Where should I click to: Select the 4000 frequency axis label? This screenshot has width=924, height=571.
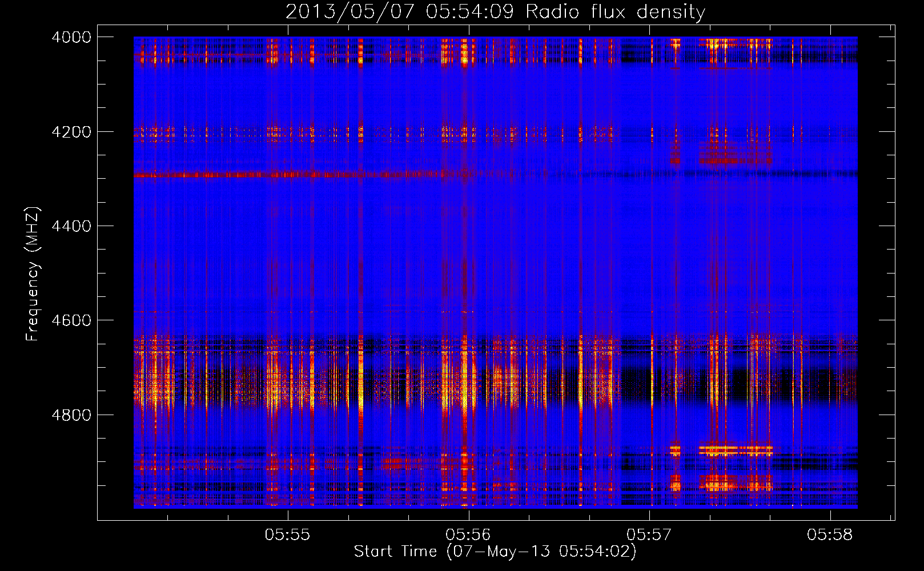(71, 37)
